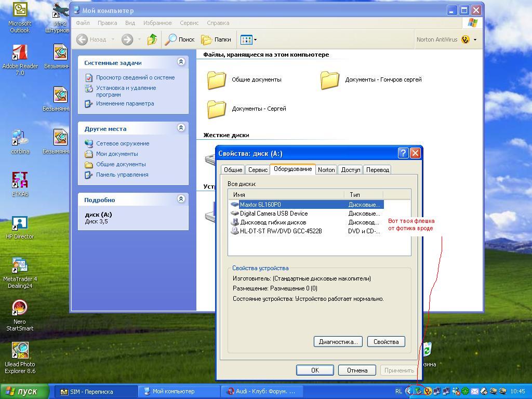
Task: Select the HL-DT-ST RW/DVD drive entry
Action: click(281, 231)
